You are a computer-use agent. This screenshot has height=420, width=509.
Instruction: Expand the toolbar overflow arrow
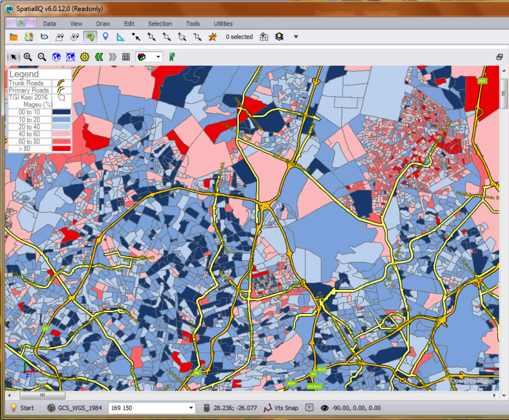(296, 37)
